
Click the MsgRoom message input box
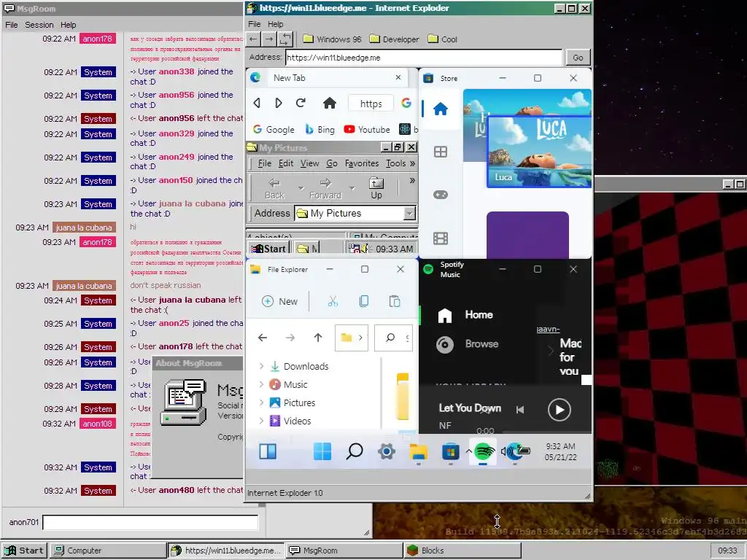point(150,522)
